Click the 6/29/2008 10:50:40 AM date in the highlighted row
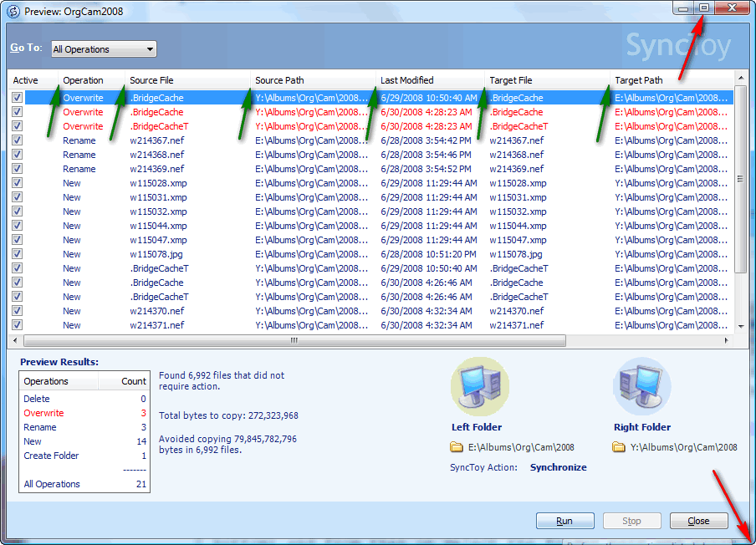Image resolution: width=756 pixels, height=545 pixels. 429,98
